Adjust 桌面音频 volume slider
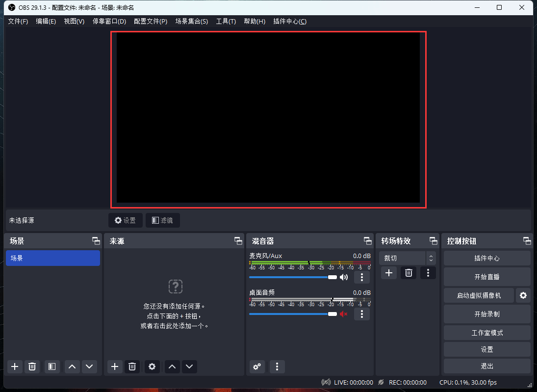537x392 pixels. tap(293, 314)
